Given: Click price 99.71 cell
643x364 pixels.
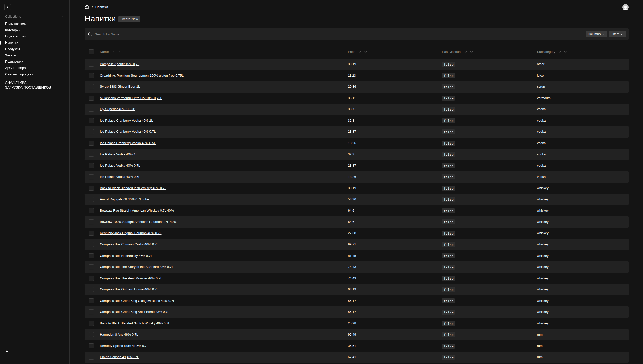Looking at the screenshot, I should tap(352, 244).
